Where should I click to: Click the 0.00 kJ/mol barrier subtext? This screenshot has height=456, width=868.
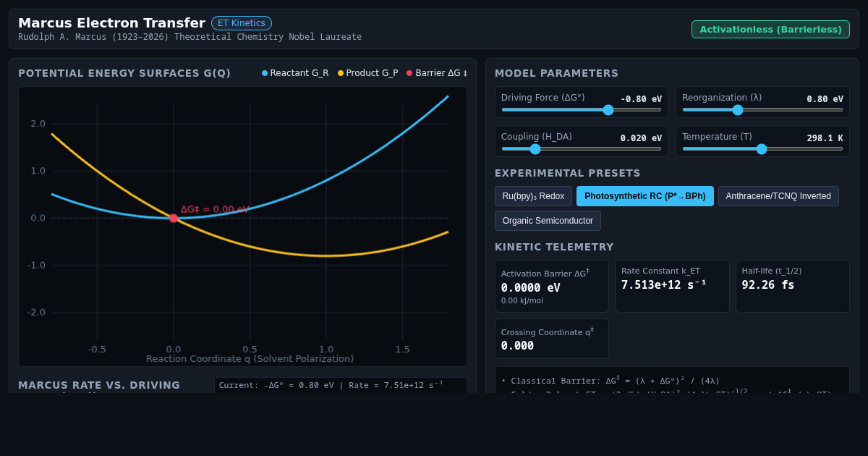click(x=522, y=300)
